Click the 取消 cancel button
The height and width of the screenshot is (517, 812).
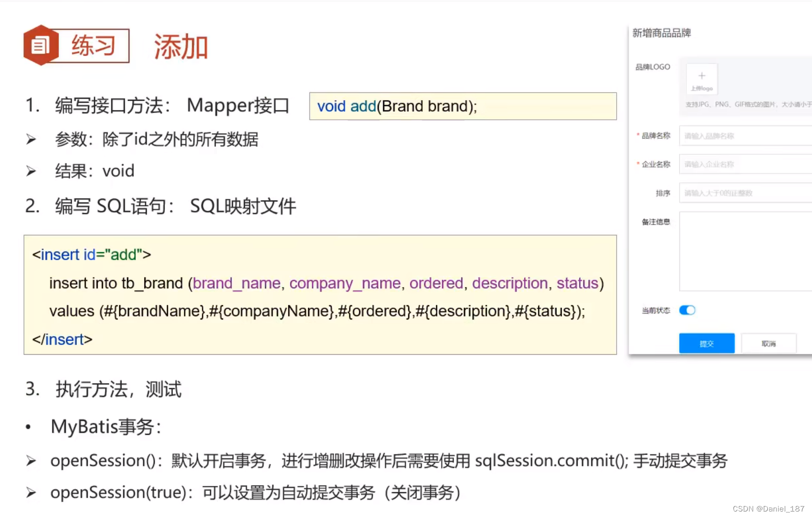coord(768,343)
